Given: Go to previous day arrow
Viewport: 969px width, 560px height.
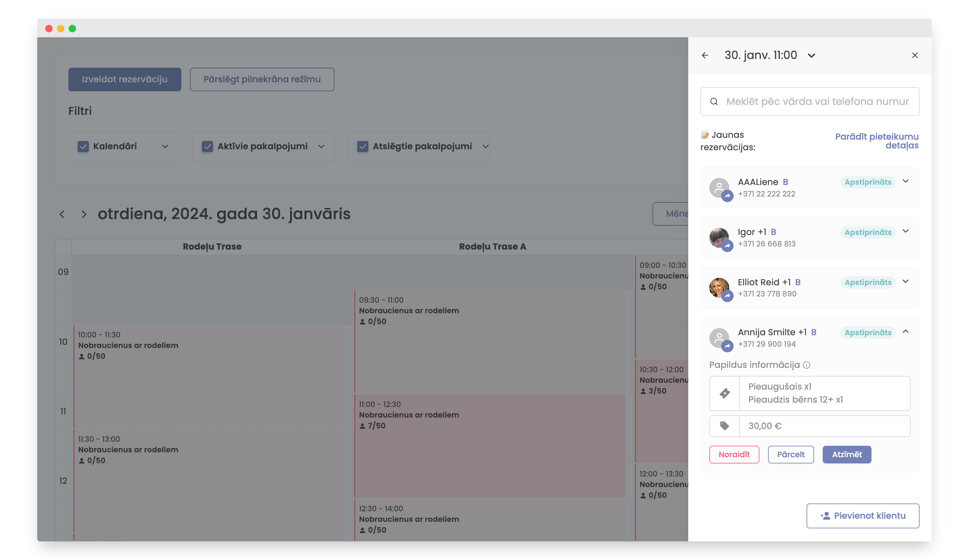Looking at the screenshot, I should [x=62, y=215].
